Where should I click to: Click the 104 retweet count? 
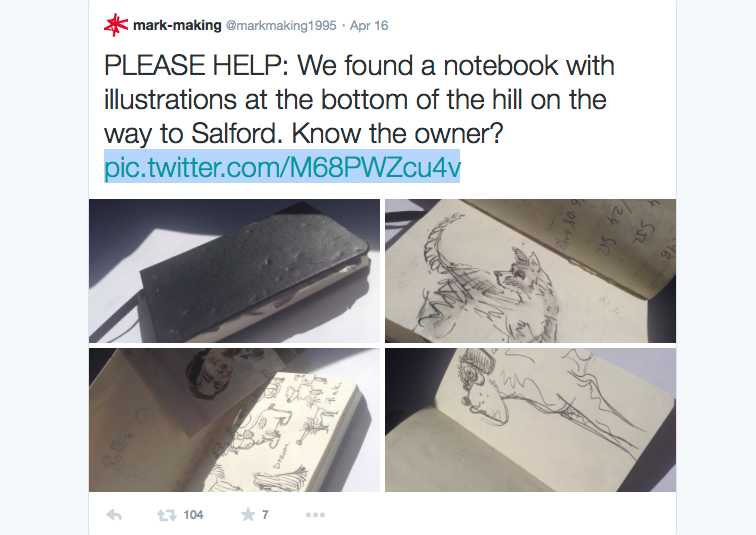coord(193,515)
